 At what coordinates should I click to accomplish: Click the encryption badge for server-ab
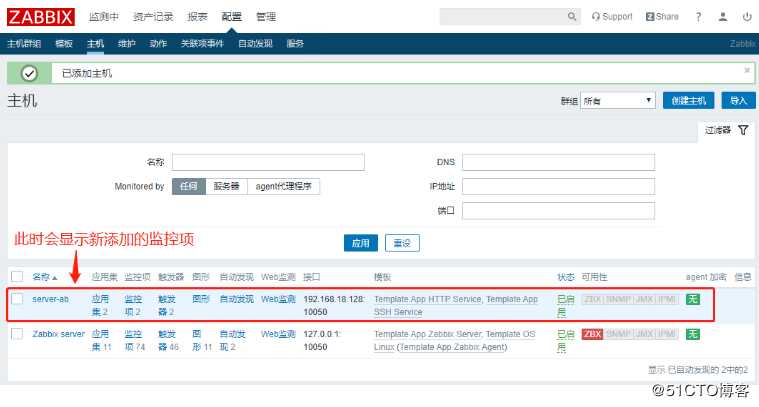(693, 299)
